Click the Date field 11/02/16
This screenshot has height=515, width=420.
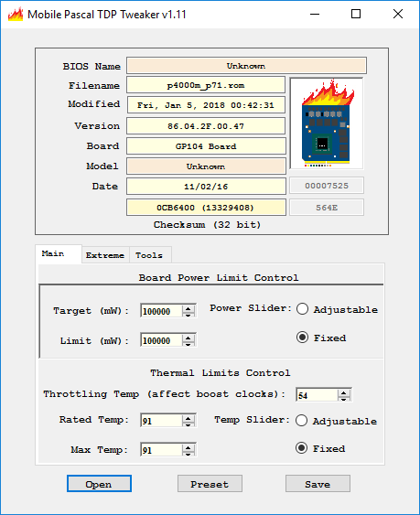tap(206, 187)
